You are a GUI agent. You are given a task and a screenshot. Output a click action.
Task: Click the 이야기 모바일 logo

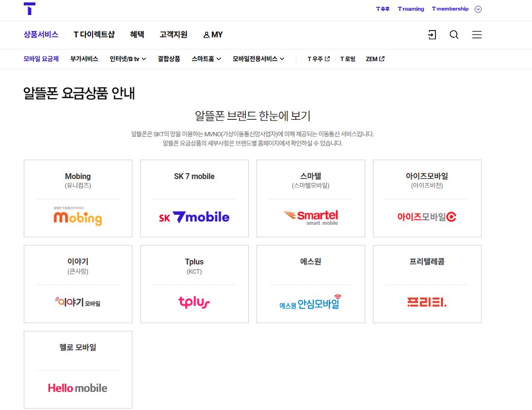[x=78, y=302]
